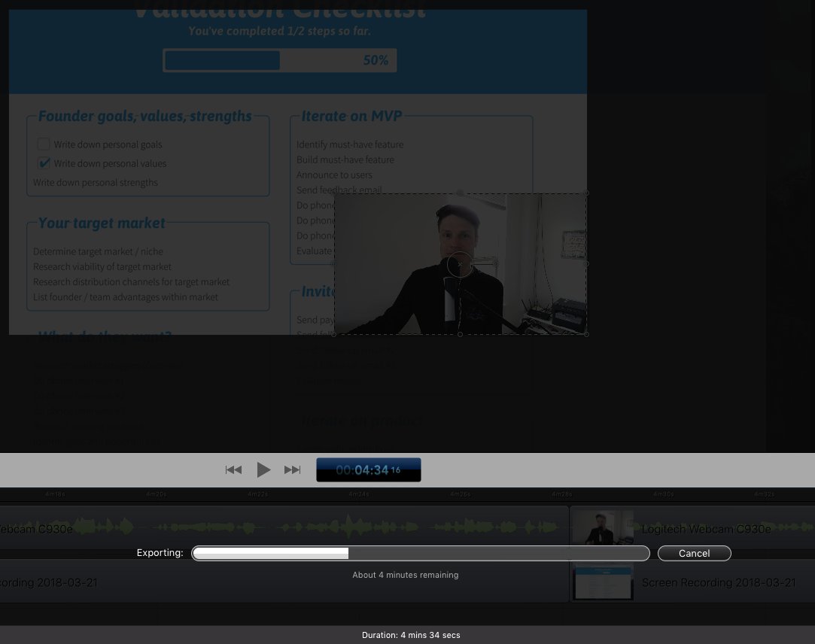Click the bottom-center resize handle of webcam overlay
Screen dimensions: 815x644
pos(460,334)
